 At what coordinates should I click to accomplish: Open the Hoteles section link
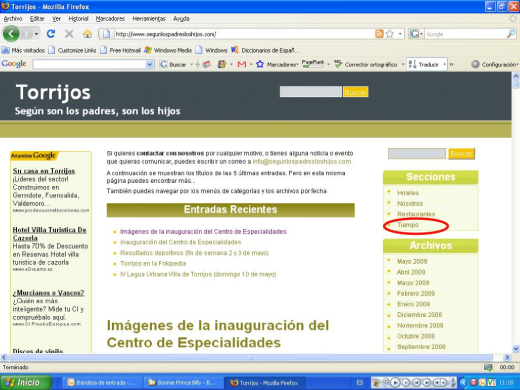point(408,193)
